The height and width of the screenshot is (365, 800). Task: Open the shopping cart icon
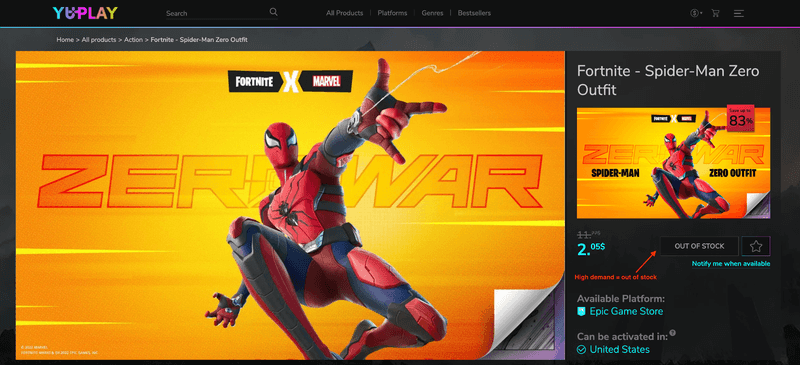click(x=715, y=13)
